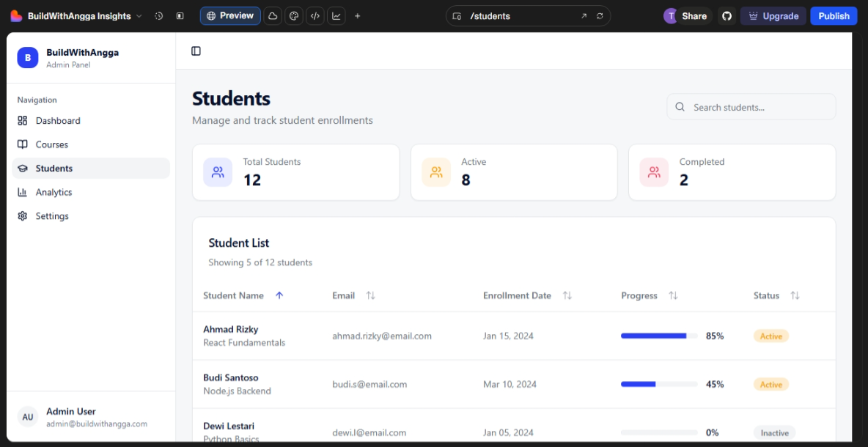Viewport: 868px width, 447px height.
Task: Open the design palette icon
Action: (293, 16)
